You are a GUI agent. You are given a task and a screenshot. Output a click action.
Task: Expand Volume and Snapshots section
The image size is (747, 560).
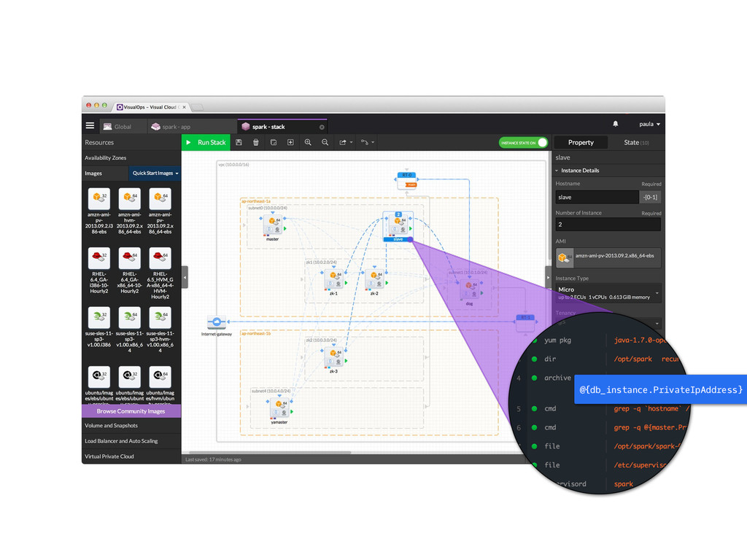point(131,426)
